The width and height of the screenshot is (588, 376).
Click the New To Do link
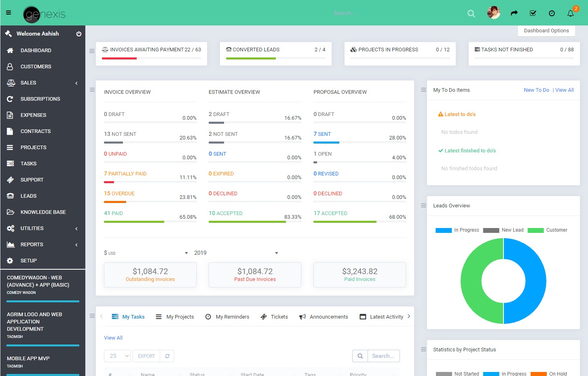pyautogui.click(x=536, y=90)
